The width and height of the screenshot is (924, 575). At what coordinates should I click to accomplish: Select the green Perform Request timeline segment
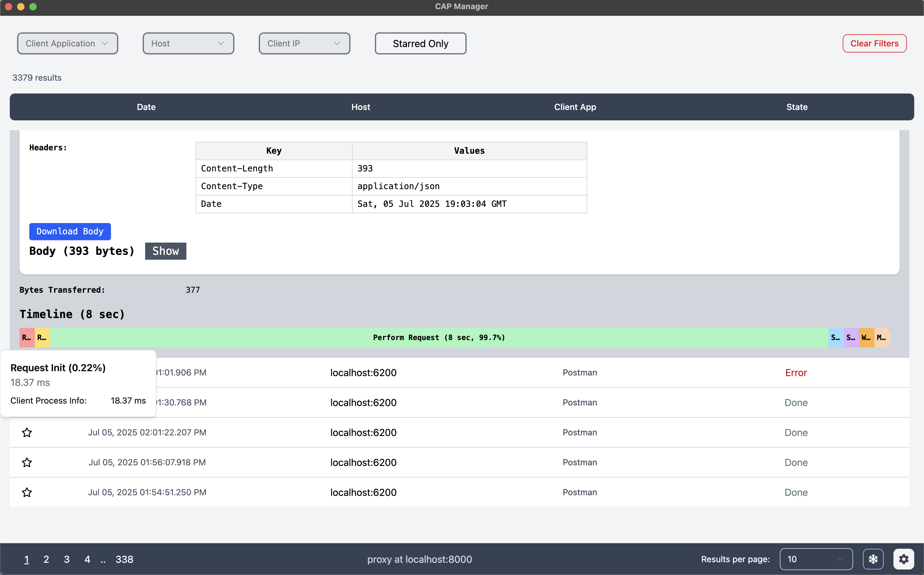pos(439,337)
